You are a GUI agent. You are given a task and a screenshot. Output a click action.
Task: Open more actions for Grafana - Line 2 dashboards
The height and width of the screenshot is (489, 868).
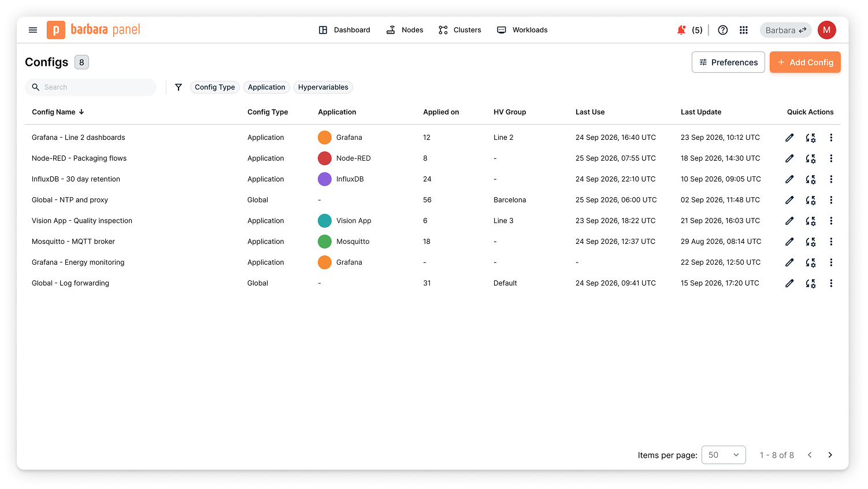click(x=831, y=138)
